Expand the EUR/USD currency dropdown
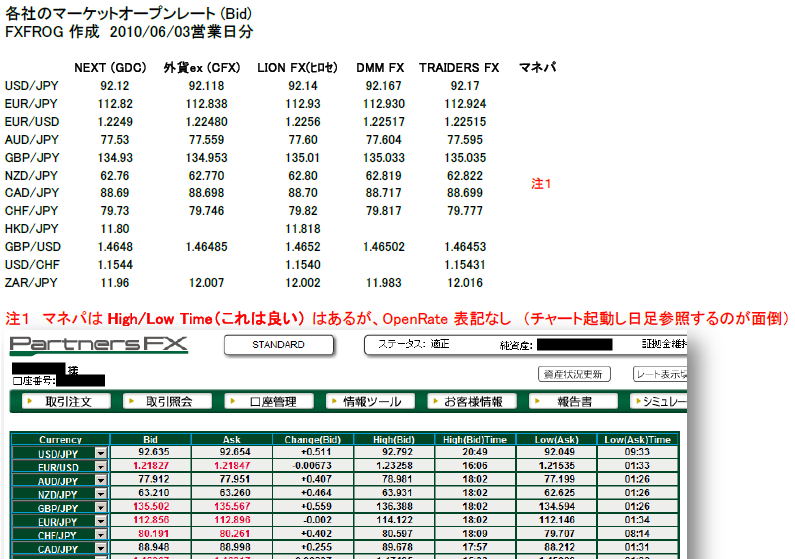The width and height of the screenshot is (795, 559). pyautogui.click(x=101, y=467)
